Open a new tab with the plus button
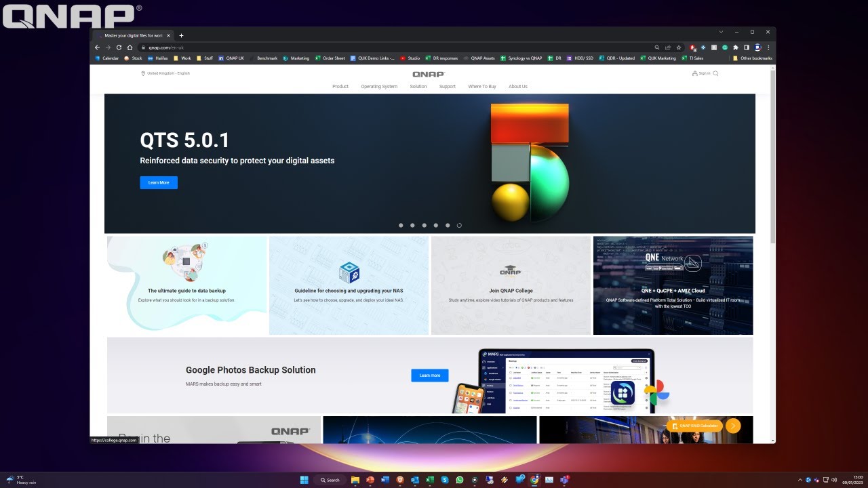The image size is (868, 488). coord(181,35)
